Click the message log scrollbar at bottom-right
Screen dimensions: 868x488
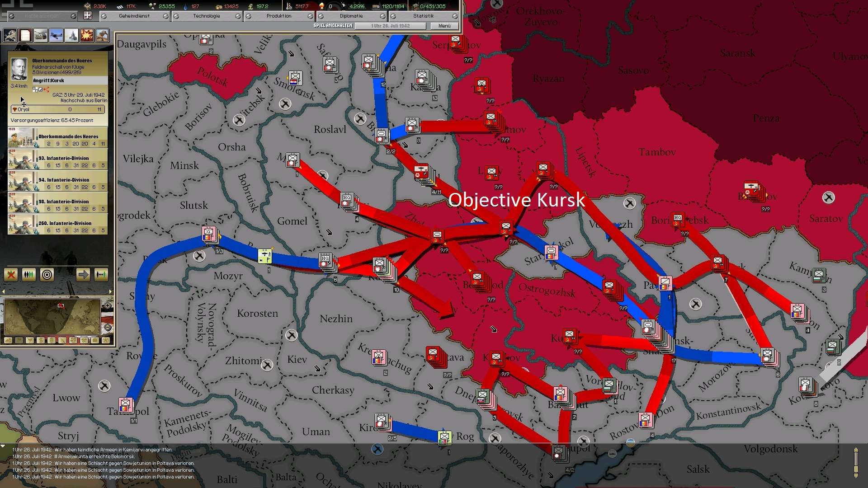(855, 462)
